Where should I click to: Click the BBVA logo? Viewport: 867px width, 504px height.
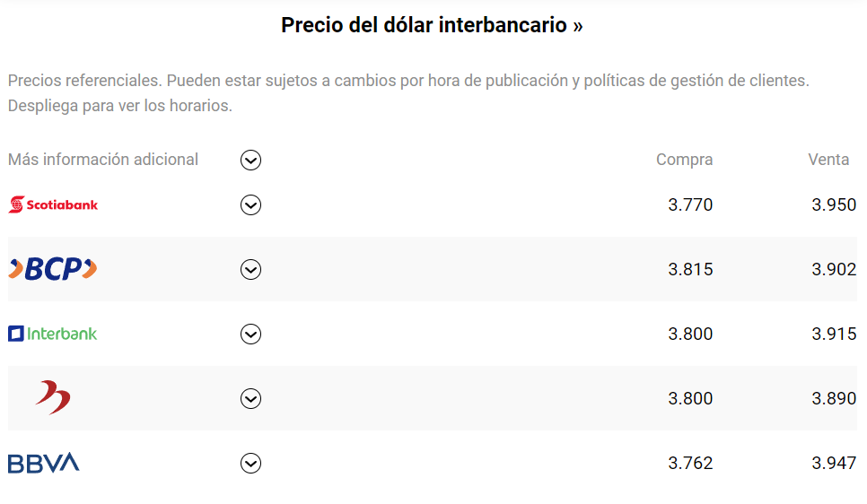click(x=43, y=463)
